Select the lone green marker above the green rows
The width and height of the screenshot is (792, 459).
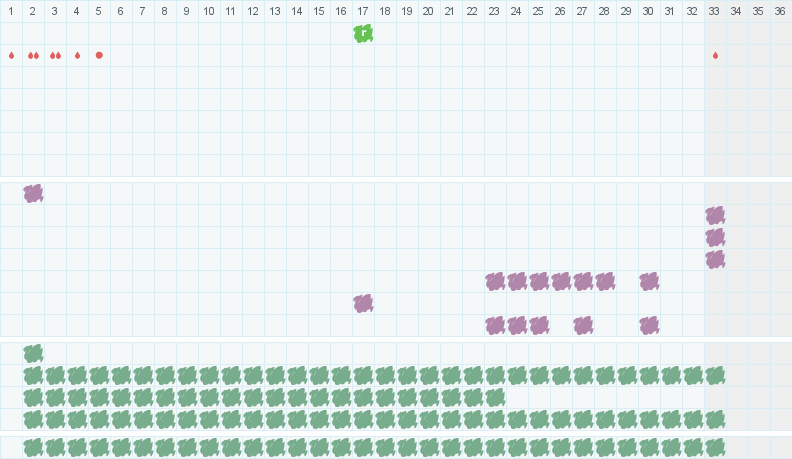coord(33,353)
